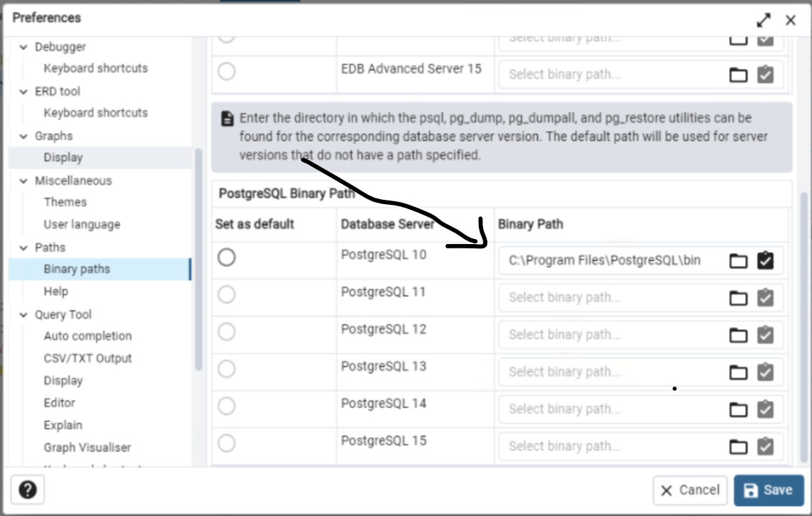Collapse the Query Tool tree node

pos(24,315)
